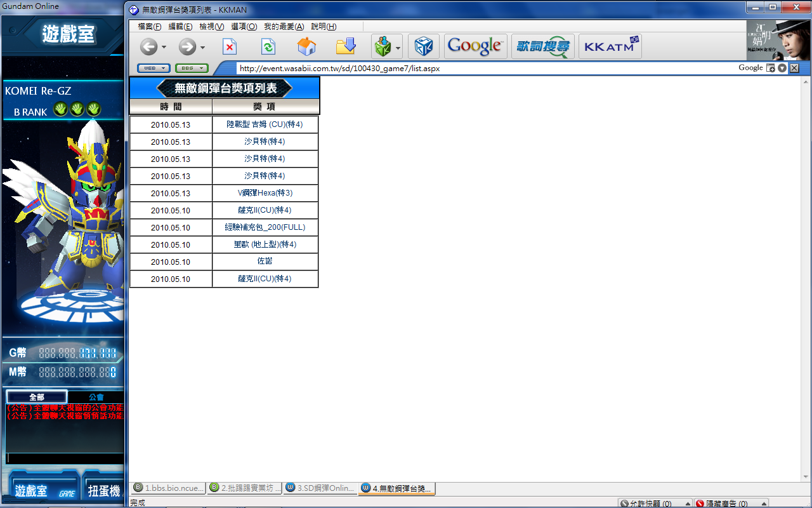This screenshot has width=812, height=508.
Task: Click the Back navigation arrow
Action: pos(148,47)
